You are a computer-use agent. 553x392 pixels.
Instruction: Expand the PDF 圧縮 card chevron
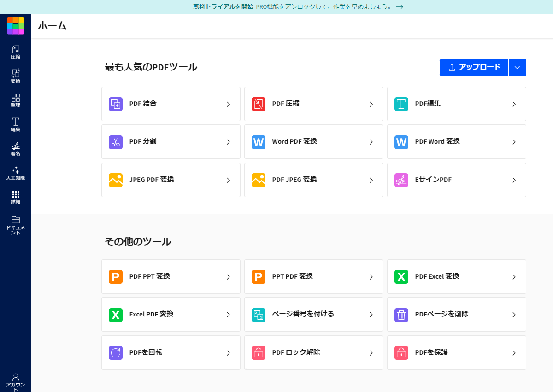(x=371, y=104)
